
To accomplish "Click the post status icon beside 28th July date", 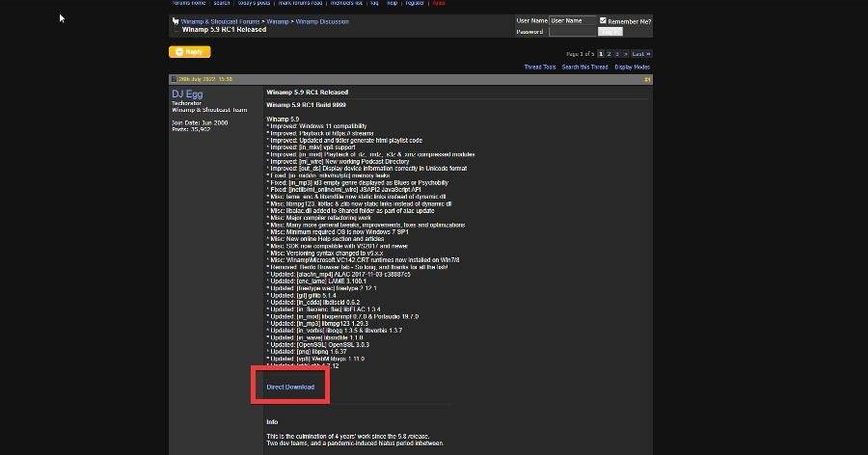I will [x=174, y=79].
